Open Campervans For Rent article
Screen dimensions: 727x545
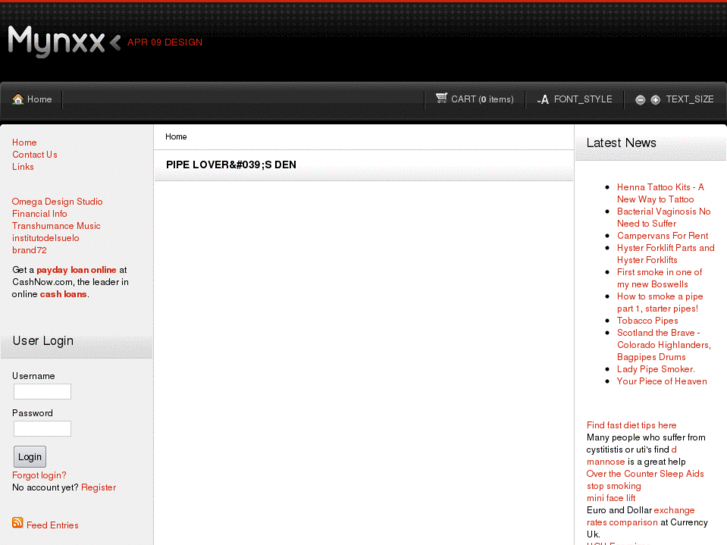663,235
